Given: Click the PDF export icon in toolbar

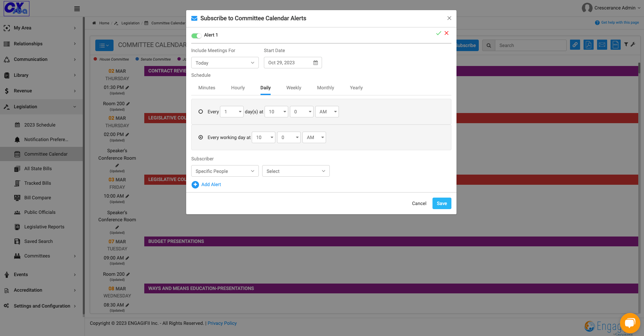Looking at the screenshot, I should click(x=589, y=45).
